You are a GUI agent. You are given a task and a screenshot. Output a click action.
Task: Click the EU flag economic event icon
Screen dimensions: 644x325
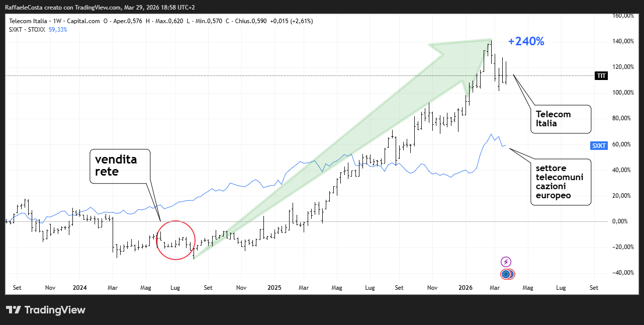point(506,274)
